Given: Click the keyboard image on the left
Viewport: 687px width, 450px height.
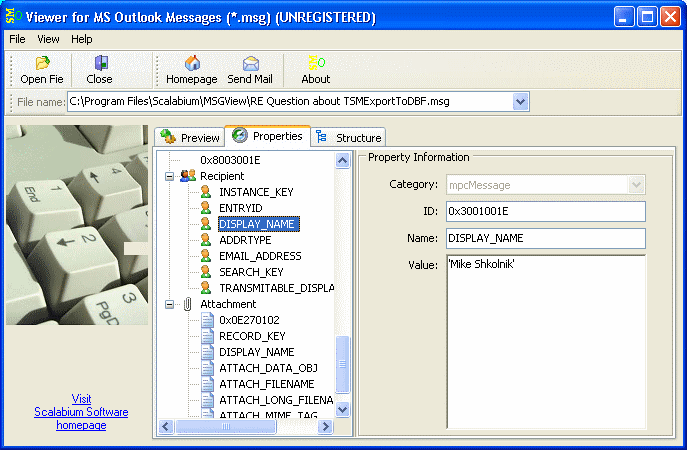Looking at the screenshot, I should tap(77, 225).
